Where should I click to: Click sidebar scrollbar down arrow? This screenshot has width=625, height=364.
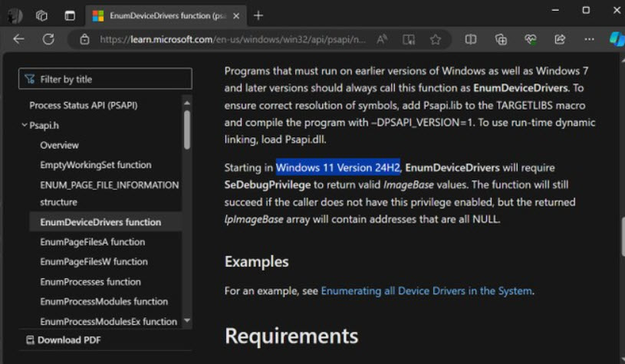tap(187, 320)
